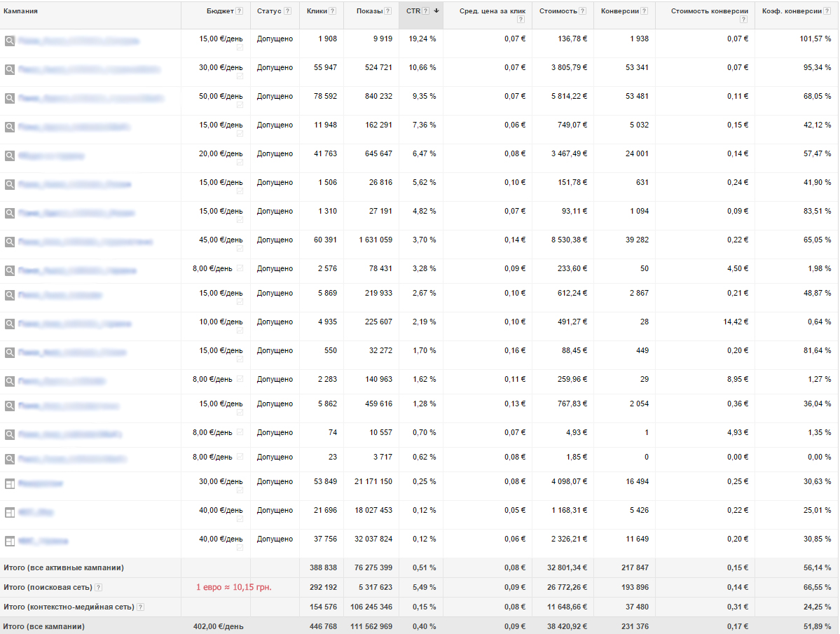Image resolution: width=840 pixels, height=634 pixels.
Task: Edit the 10,00 €/день budget cell
Action: 221,322
